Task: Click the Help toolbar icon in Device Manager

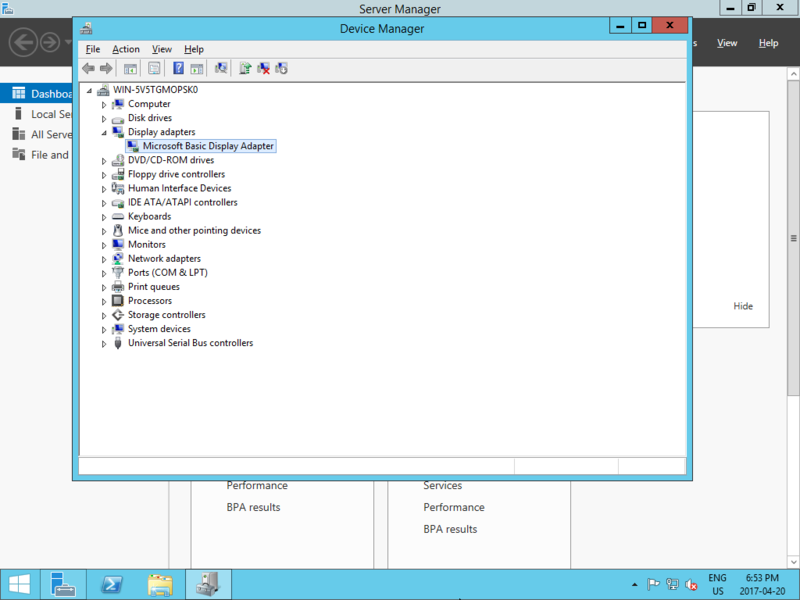Action: tap(178, 69)
